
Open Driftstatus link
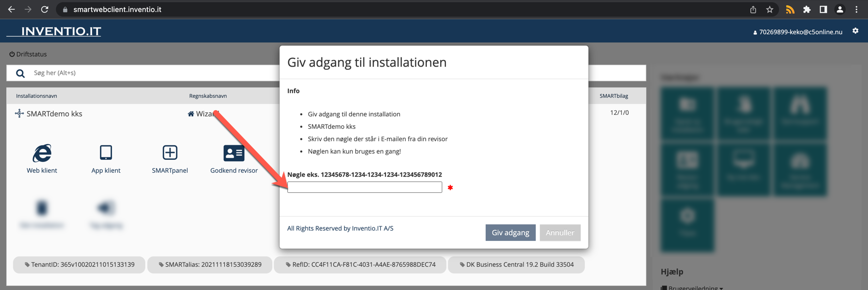click(28, 54)
